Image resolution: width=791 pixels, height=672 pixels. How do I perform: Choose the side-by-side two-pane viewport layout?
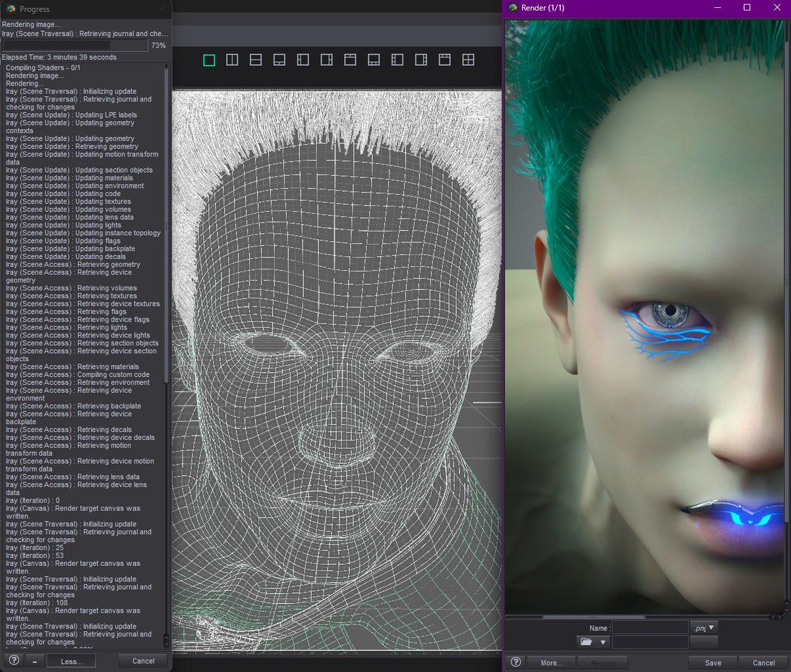click(232, 60)
